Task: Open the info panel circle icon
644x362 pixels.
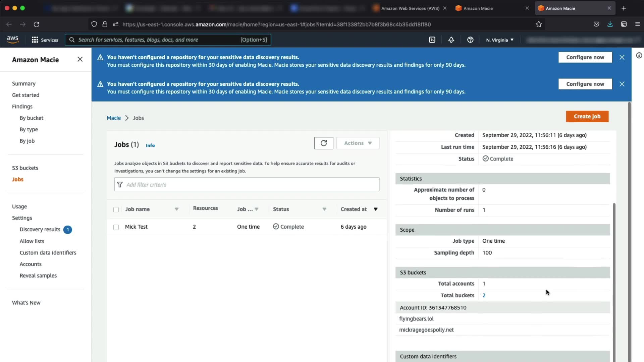Action: [639, 56]
